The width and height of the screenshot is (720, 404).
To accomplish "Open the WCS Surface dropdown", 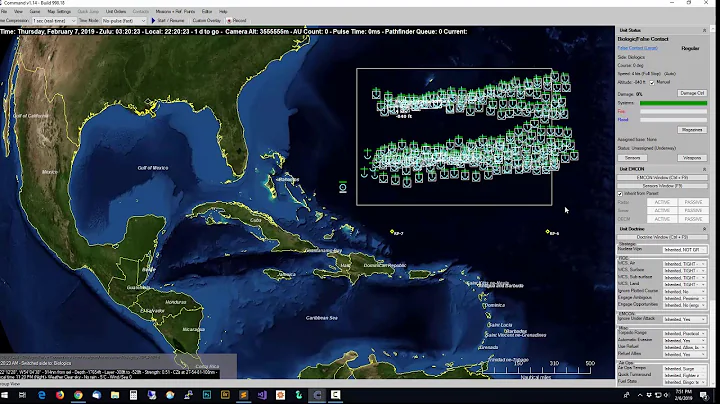I will (685, 271).
